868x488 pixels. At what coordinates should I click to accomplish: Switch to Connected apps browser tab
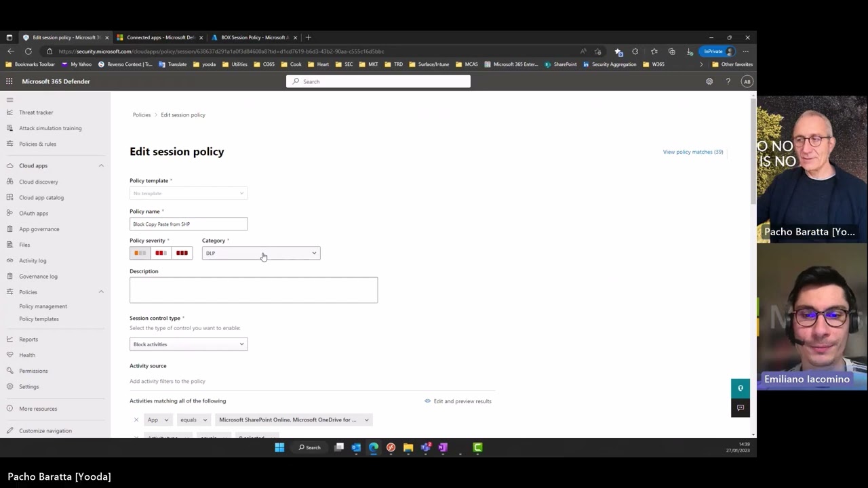pyautogui.click(x=161, y=37)
